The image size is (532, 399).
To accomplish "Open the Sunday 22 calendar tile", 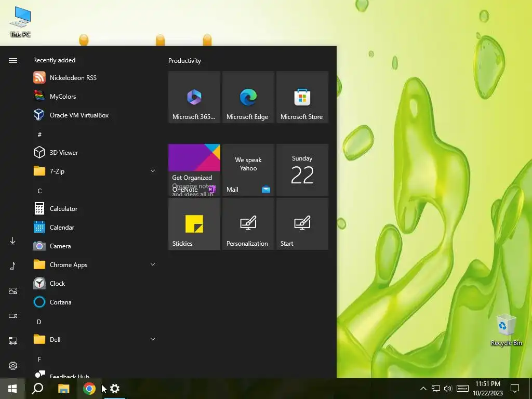I will point(302,170).
